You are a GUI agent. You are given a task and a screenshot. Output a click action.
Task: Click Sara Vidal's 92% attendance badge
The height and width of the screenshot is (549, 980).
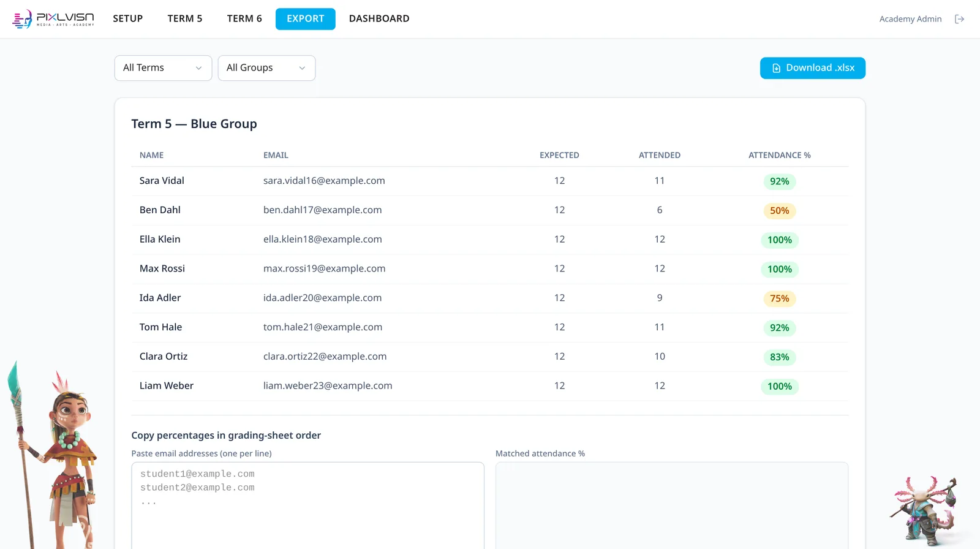tap(780, 181)
